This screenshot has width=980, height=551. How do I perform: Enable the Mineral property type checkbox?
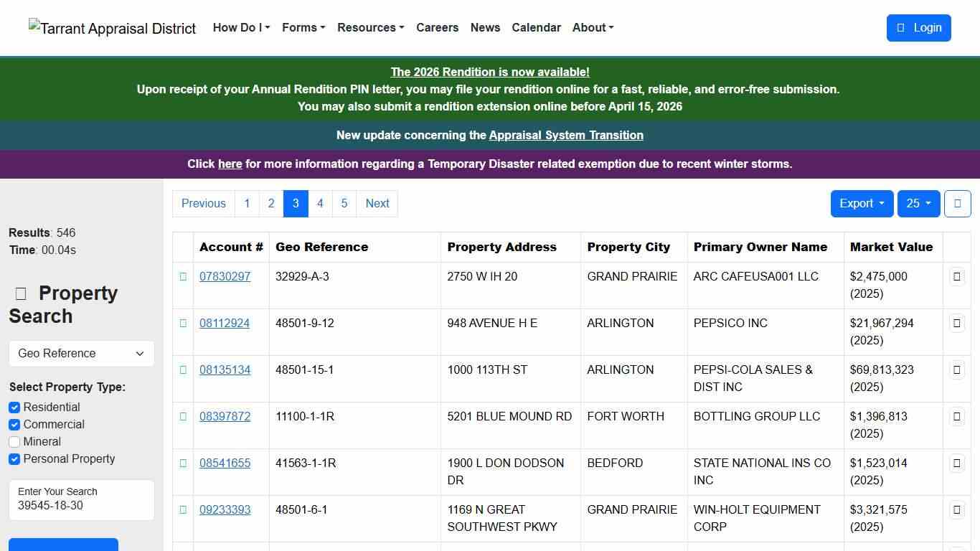[14, 441]
